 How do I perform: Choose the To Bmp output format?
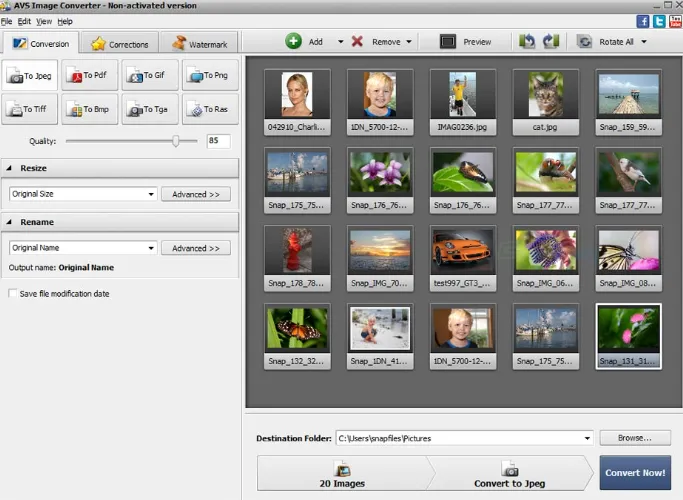(90, 109)
